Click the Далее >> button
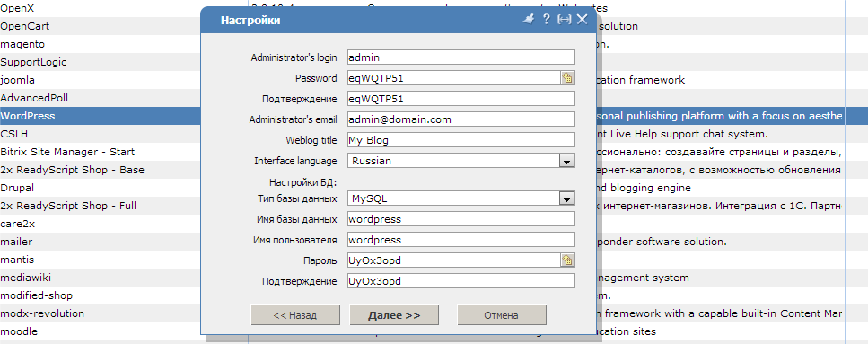 pyautogui.click(x=394, y=315)
